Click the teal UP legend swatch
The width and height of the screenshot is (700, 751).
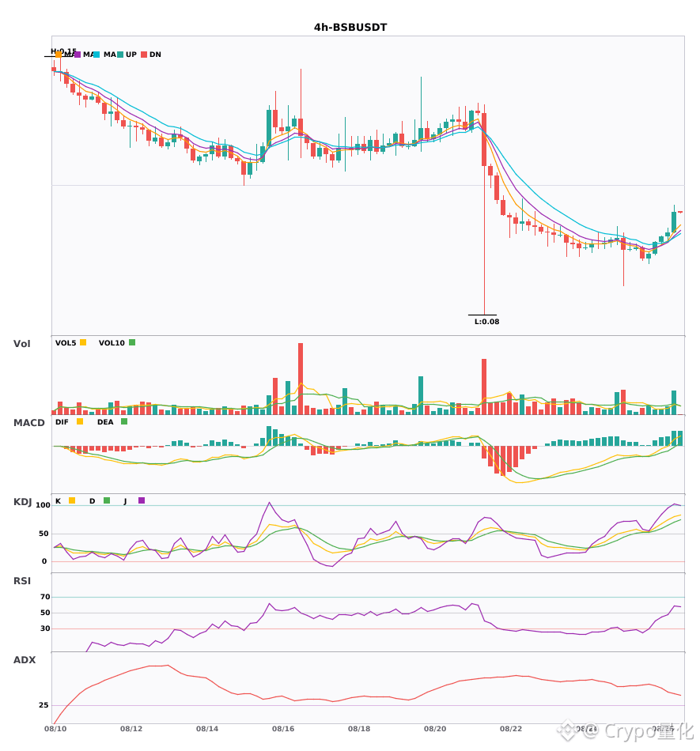(x=120, y=55)
